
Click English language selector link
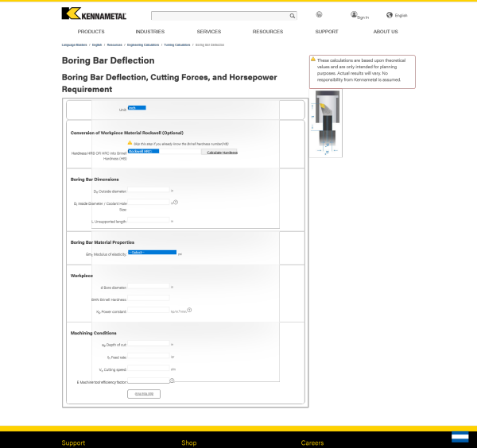[401, 16]
